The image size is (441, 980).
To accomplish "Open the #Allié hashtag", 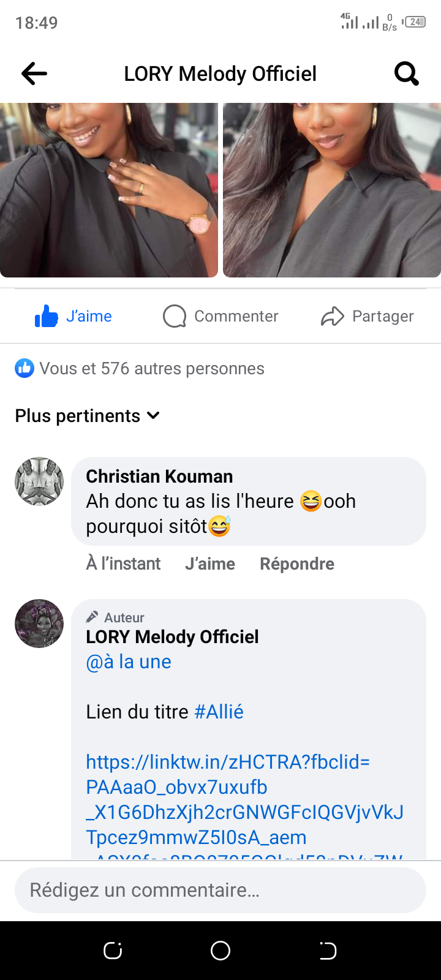I will tap(219, 712).
